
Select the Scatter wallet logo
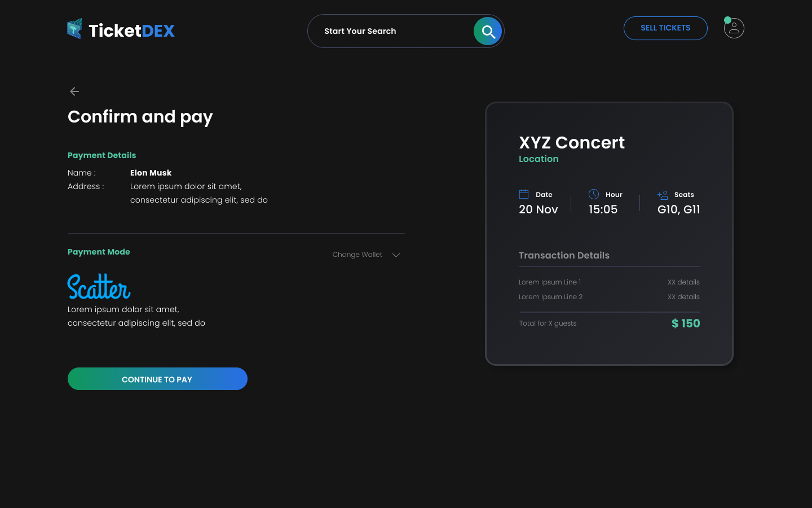[99, 287]
